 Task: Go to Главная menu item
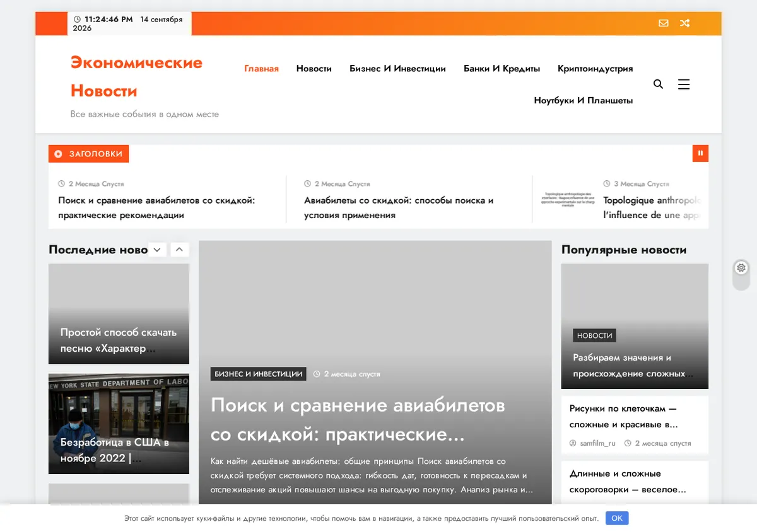pyautogui.click(x=261, y=69)
